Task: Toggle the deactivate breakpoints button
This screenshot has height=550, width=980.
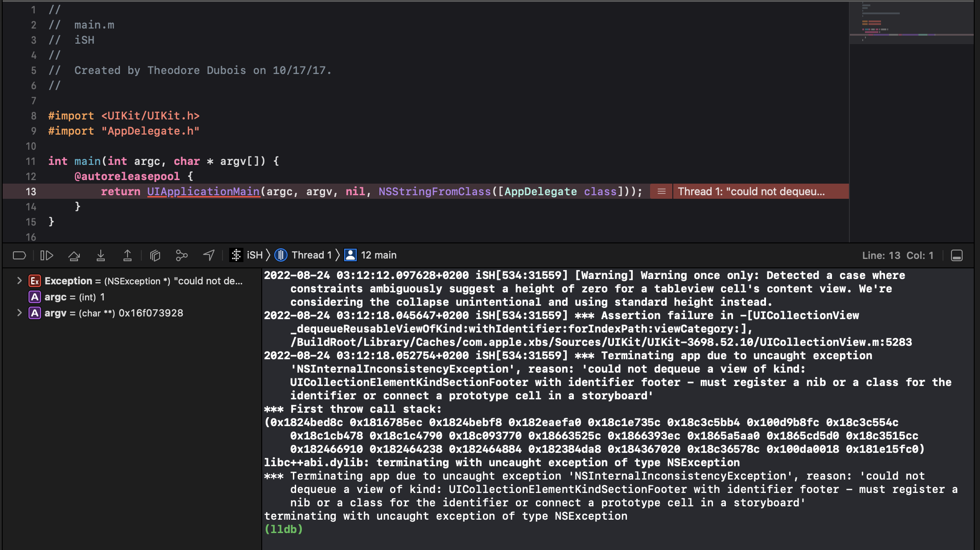Action: point(19,255)
